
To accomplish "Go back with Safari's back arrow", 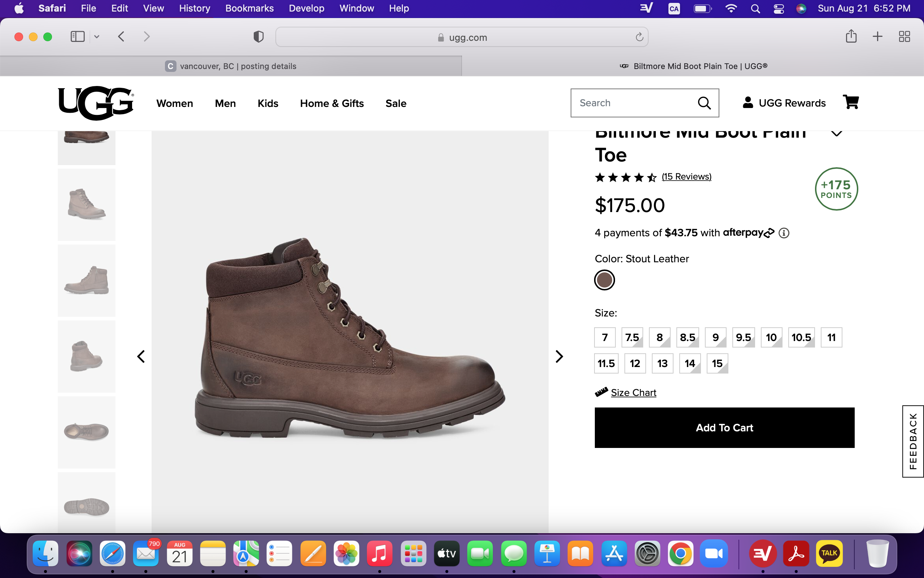I will 121,37.
